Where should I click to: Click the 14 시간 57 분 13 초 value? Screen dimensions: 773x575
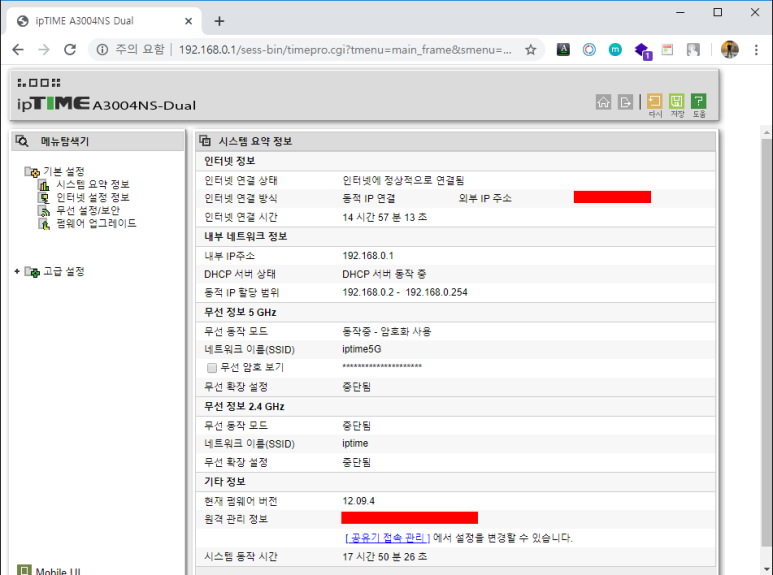385,217
